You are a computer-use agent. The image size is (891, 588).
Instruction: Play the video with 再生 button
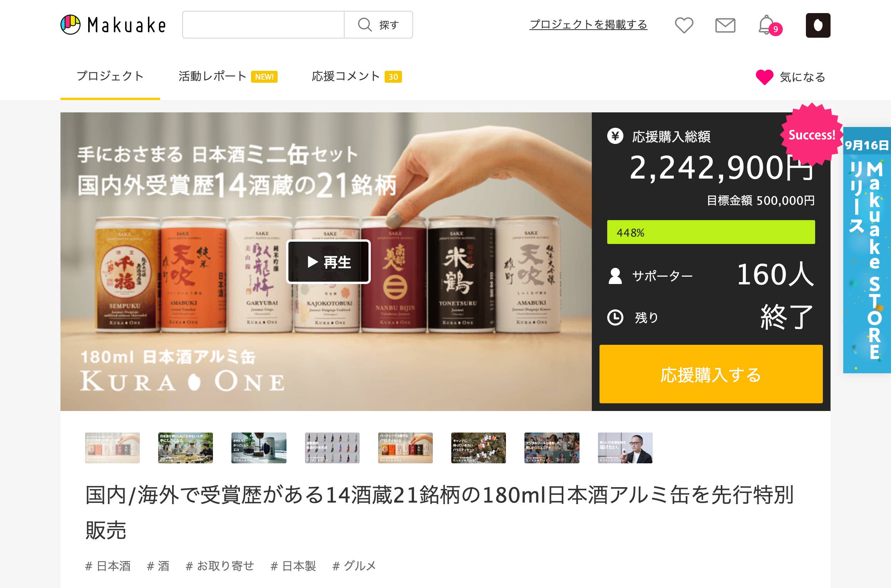pos(328,262)
